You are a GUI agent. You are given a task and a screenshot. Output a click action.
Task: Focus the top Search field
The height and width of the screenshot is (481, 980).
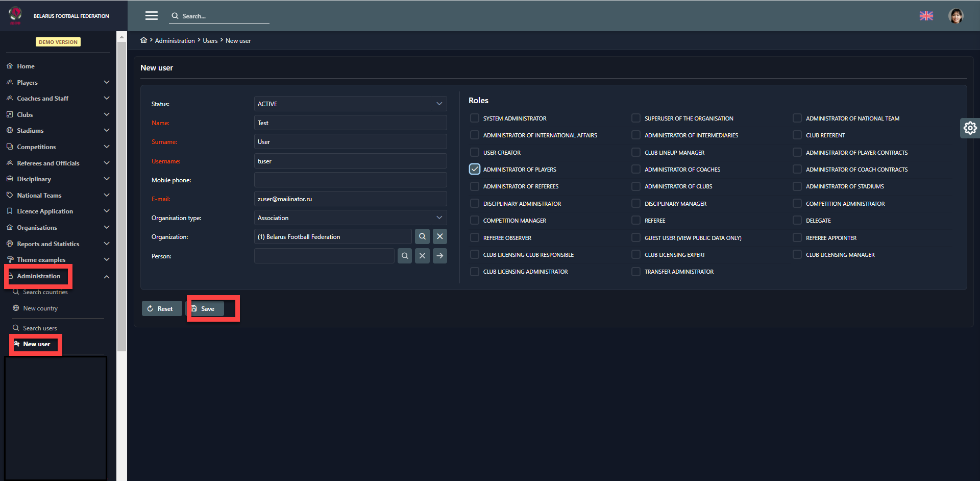(219, 16)
